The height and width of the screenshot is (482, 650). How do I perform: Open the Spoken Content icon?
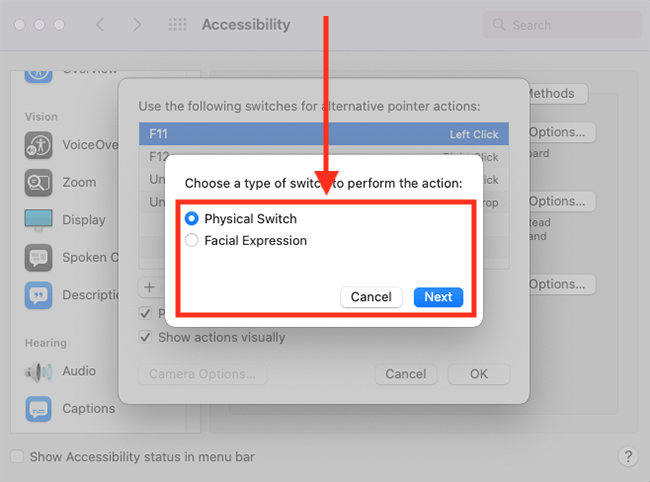(x=38, y=257)
